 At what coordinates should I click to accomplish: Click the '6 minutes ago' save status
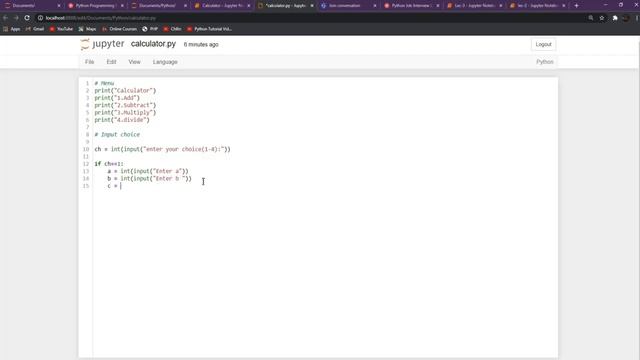pos(201,44)
